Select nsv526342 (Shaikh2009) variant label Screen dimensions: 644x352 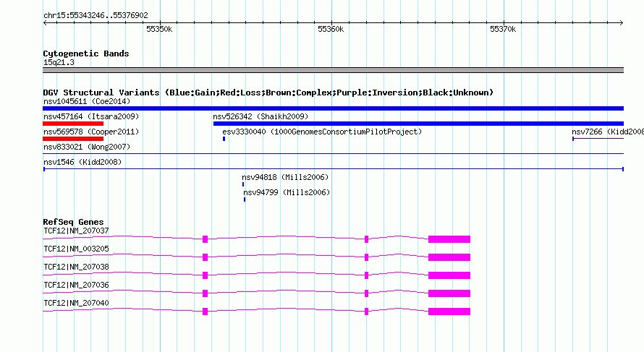pos(260,116)
